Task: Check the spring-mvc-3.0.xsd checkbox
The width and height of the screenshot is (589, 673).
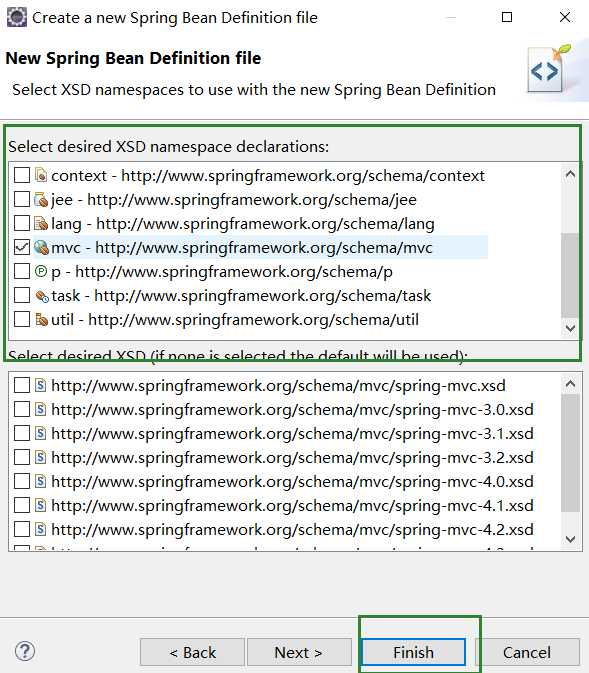Action: point(22,409)
